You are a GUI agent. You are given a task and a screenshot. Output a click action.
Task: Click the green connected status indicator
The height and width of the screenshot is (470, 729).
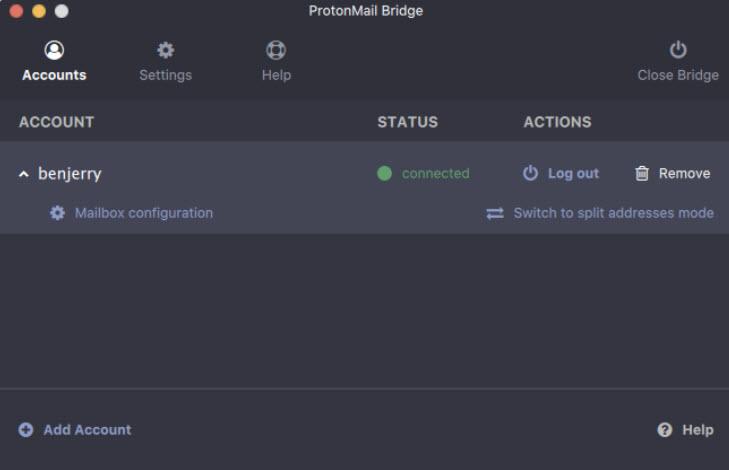[x=384, y=173]
